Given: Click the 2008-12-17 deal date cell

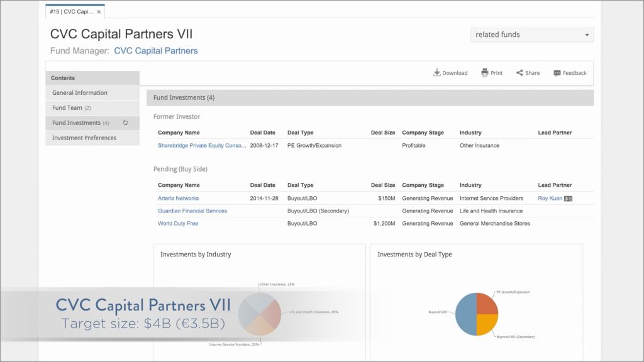Looking at the screenshot, I should pos(264,145).
